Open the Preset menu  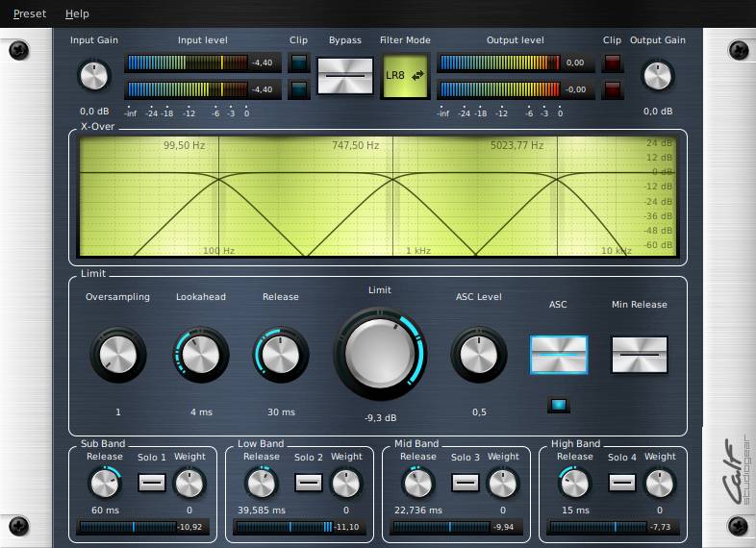(x=30, y=13)
